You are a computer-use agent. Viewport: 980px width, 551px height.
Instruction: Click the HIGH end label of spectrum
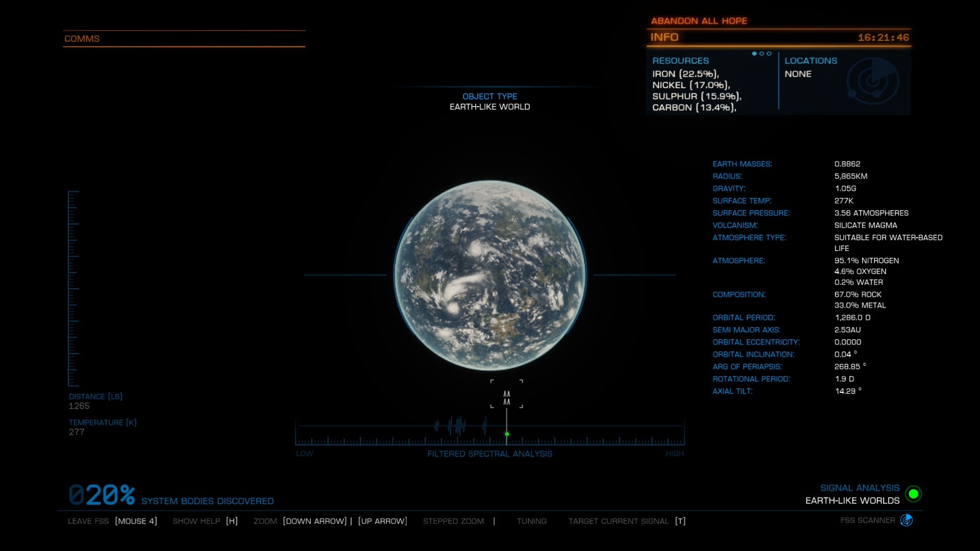click(x=674, y=454)
